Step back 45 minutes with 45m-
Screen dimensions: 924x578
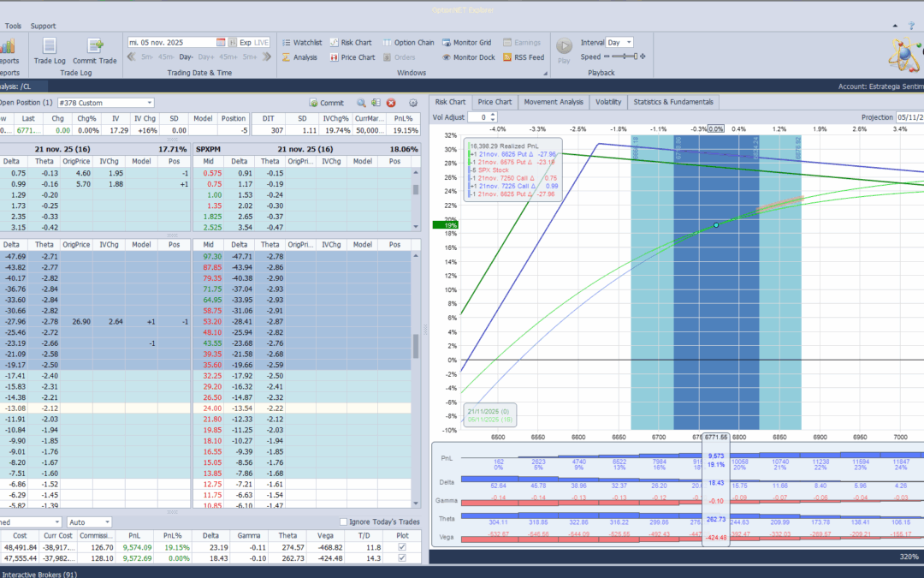click(166, 57)
